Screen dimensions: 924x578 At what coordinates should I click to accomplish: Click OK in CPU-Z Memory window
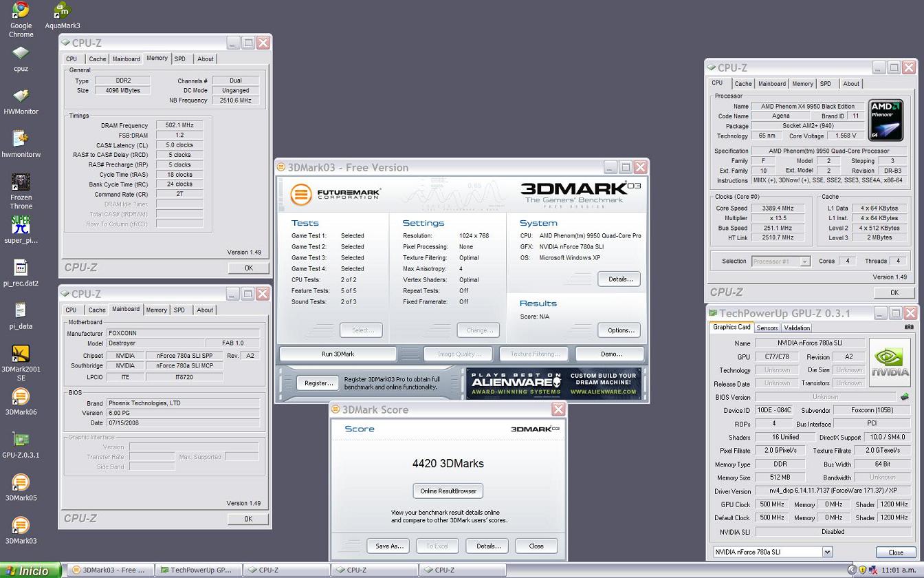coord(248,268)
